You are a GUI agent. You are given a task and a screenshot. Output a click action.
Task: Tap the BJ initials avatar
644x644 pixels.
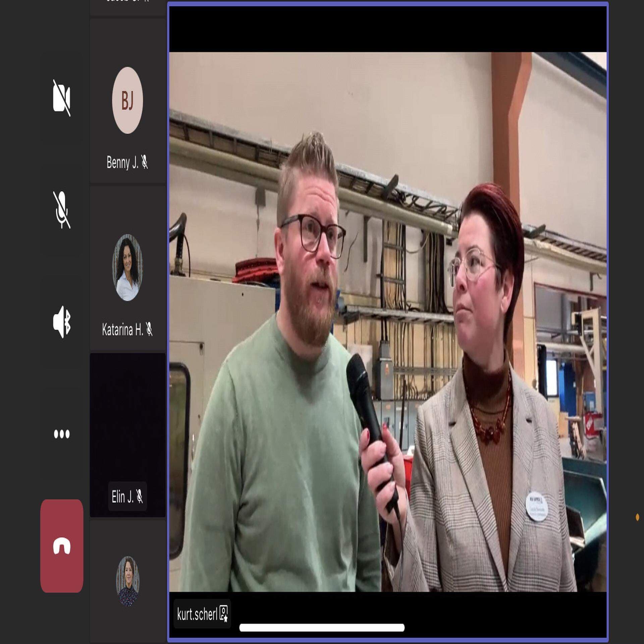[x=127, y=100]
